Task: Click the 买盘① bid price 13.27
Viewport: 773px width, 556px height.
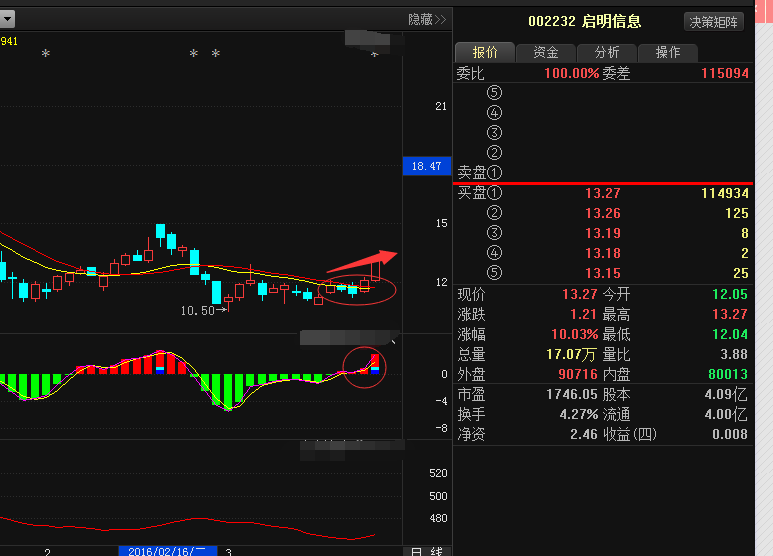Action: pos(602,193)
